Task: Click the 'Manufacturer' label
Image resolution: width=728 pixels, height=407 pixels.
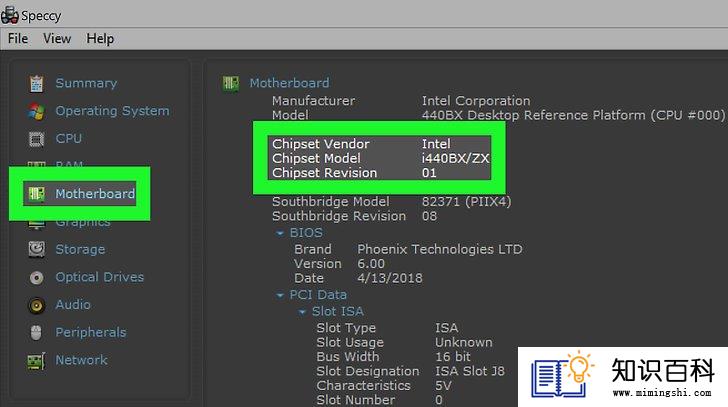Action: click(x=313, y=101)
